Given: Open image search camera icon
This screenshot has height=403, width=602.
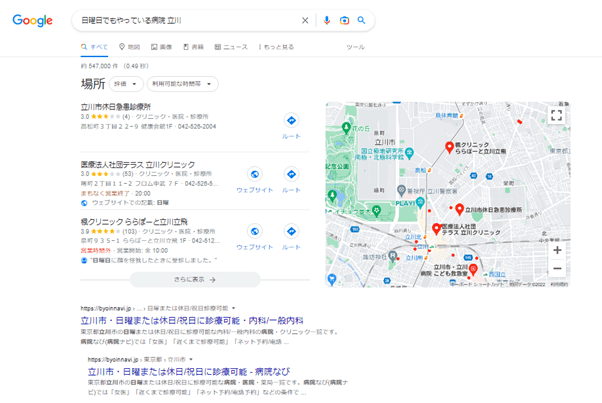Looking at the screenshot, I should point(344,20).
